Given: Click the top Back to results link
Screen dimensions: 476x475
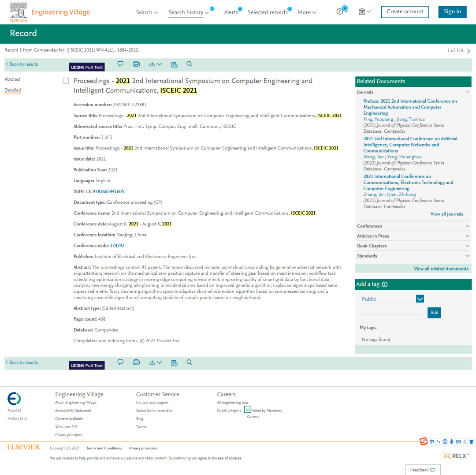Looking at the screenshot, I should tap(22, 64).
